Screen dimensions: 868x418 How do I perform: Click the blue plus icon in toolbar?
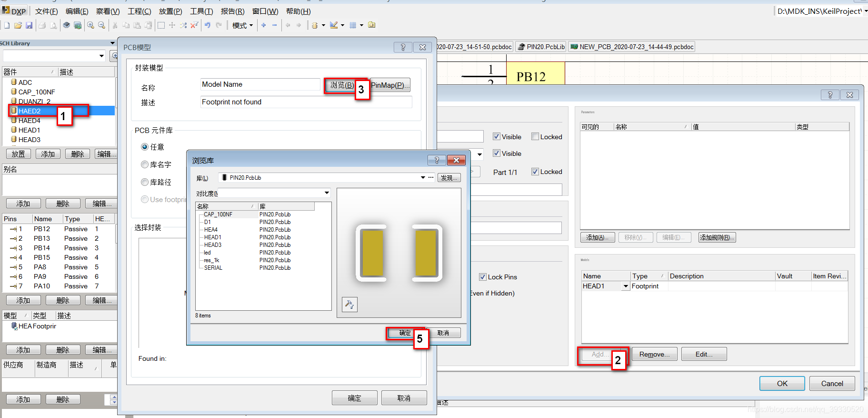pyautogui.click(x=263, y=25)
